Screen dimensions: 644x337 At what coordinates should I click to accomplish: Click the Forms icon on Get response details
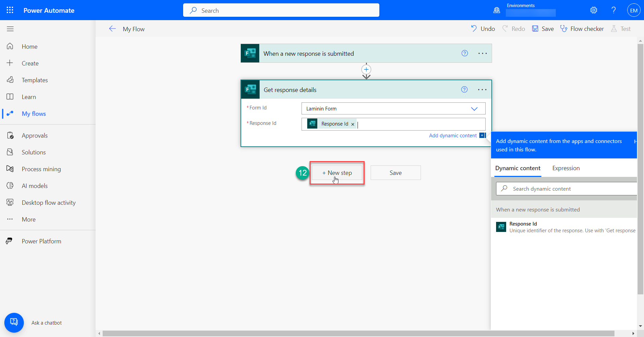(x=250, y=89)
